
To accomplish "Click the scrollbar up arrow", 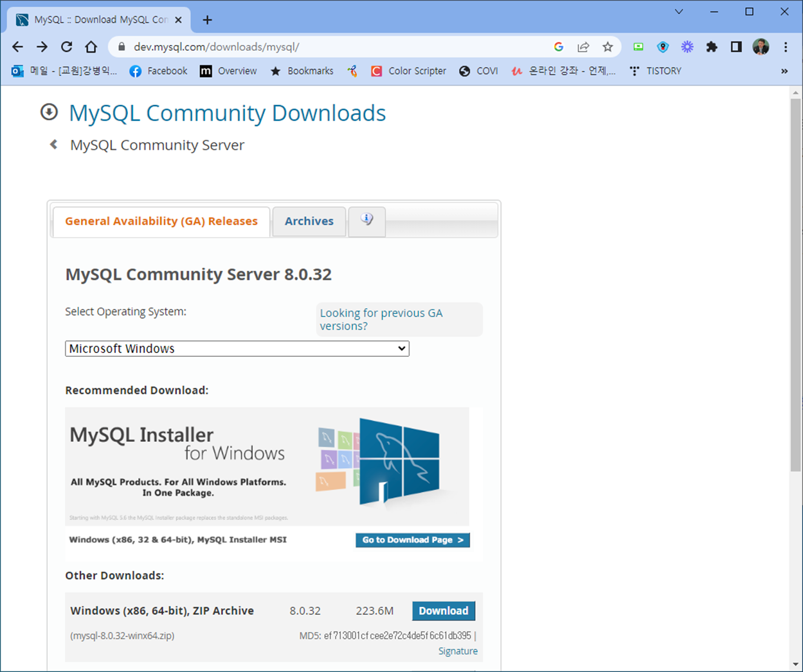I will tap(795, 93).
